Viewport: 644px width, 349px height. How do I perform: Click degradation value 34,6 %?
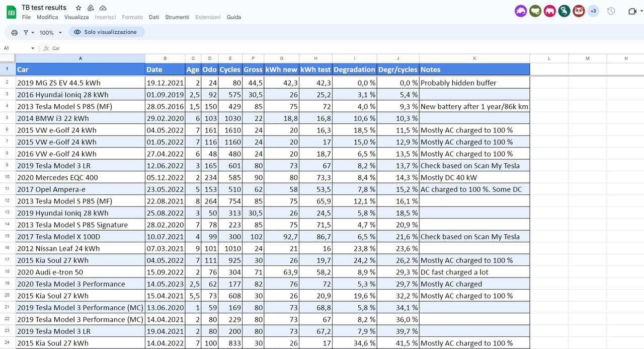354,343
